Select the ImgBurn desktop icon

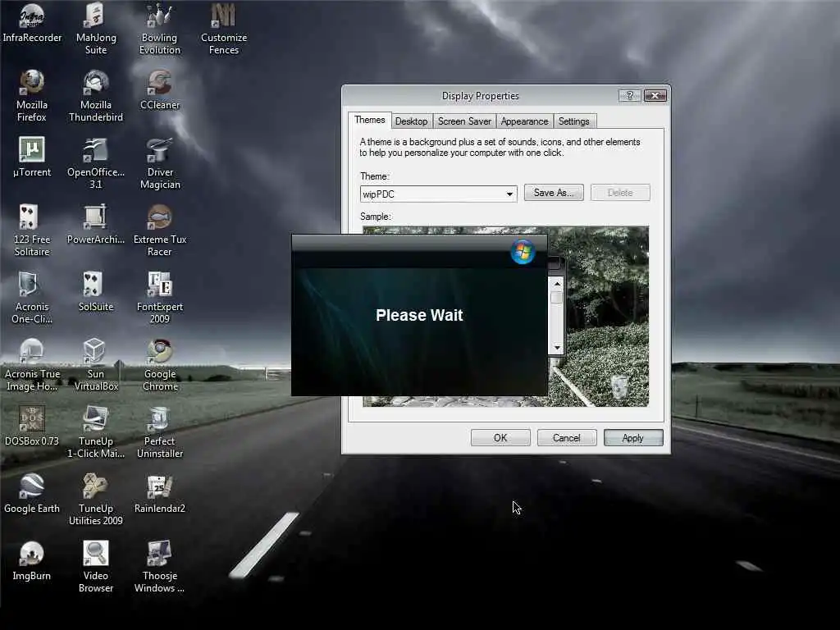pos(32,561)
